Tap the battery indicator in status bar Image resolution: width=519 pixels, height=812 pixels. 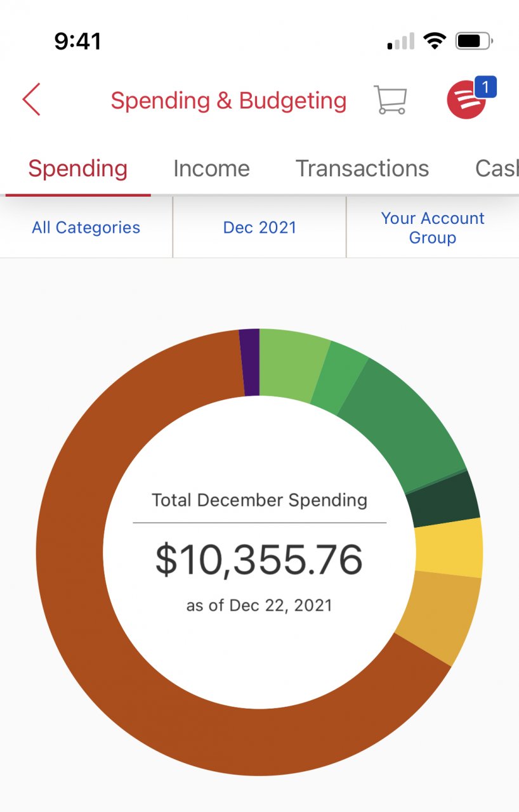[x=474, y=42]
